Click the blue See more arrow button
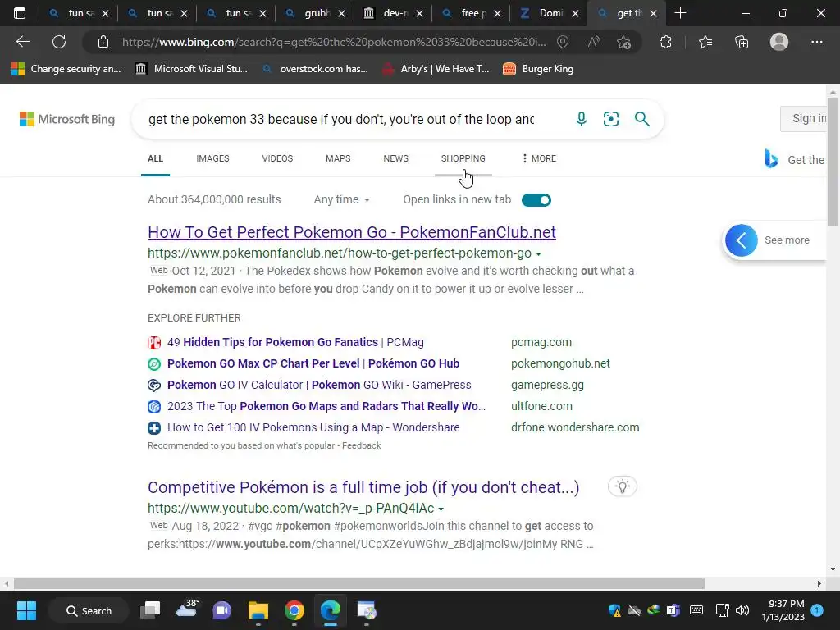The height and width of the screenshot is (630, 840). [x=742, y=240]
